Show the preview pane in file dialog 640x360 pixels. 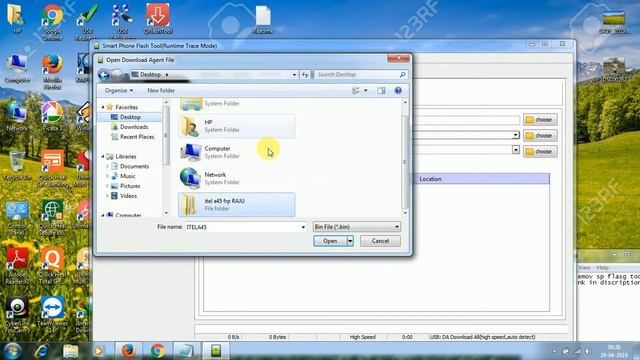pos(381,91)
